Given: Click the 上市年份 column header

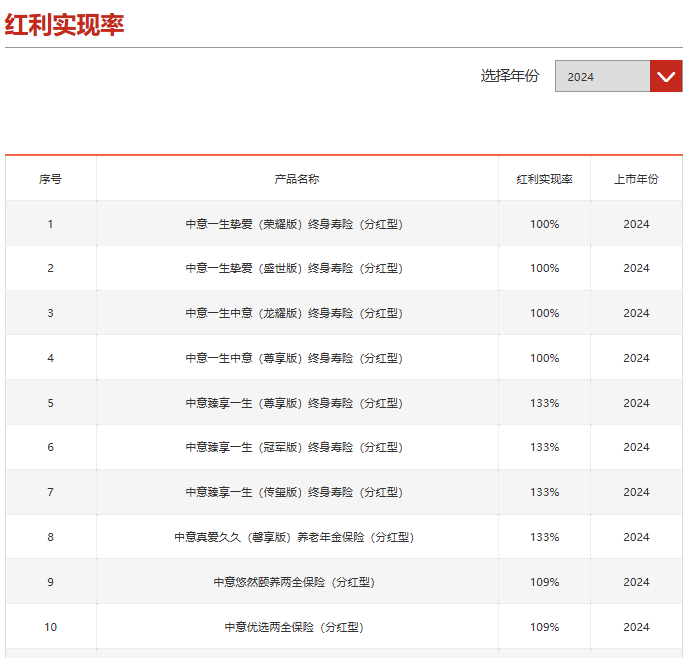Looking at the screenshot, I should coord(636,179).
